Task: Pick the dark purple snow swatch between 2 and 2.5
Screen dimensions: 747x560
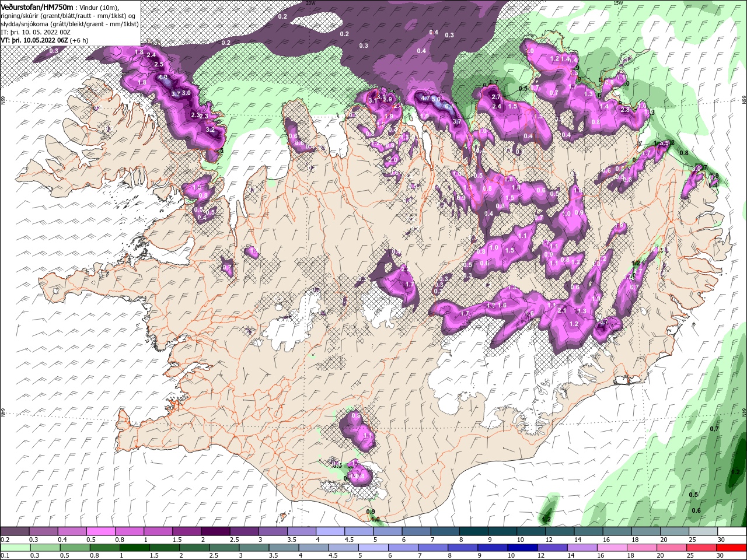Action: click(x=216, y=531)
